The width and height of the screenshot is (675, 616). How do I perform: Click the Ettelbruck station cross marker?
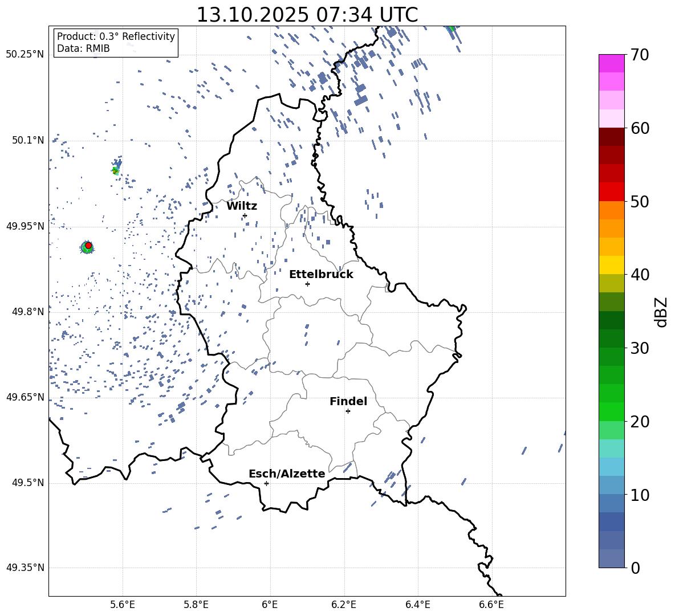point(307,284)
